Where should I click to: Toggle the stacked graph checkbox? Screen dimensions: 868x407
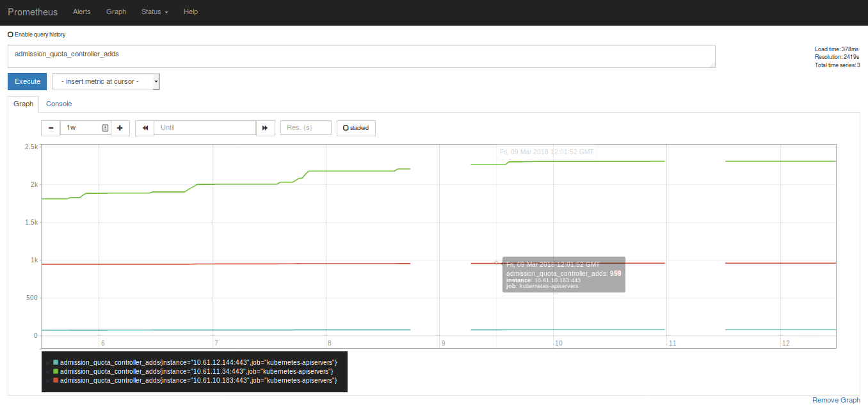(344, 128)
